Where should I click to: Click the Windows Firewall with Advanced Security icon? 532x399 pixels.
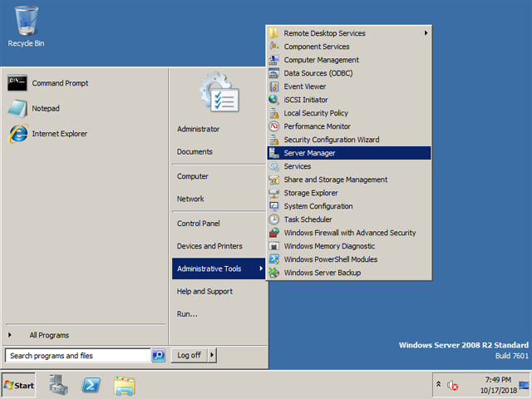click(273, 233)
